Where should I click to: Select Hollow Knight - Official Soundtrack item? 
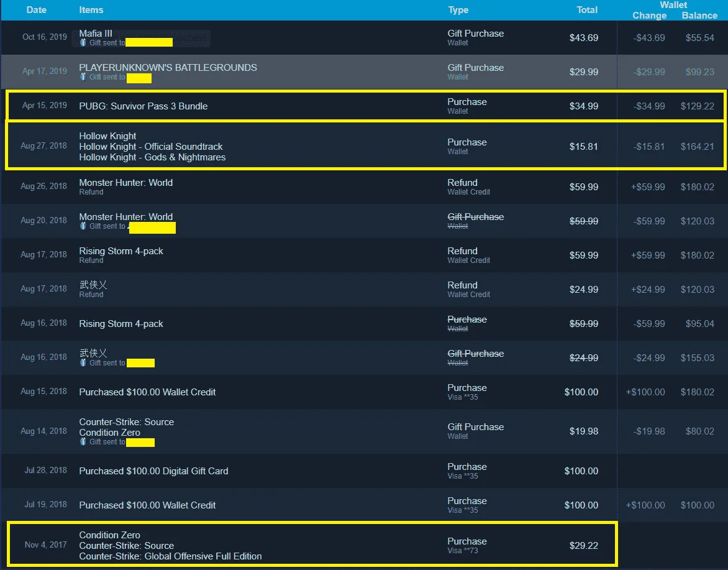click(x=151, y=146)
